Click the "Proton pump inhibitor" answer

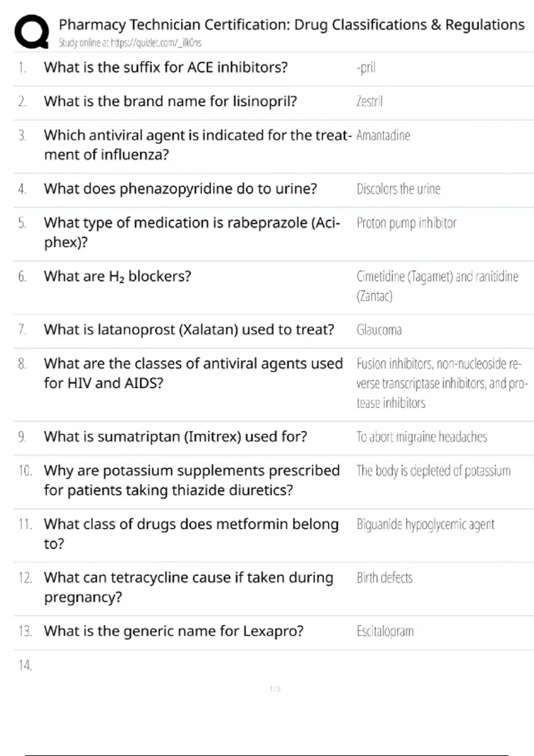click(406, 223)
